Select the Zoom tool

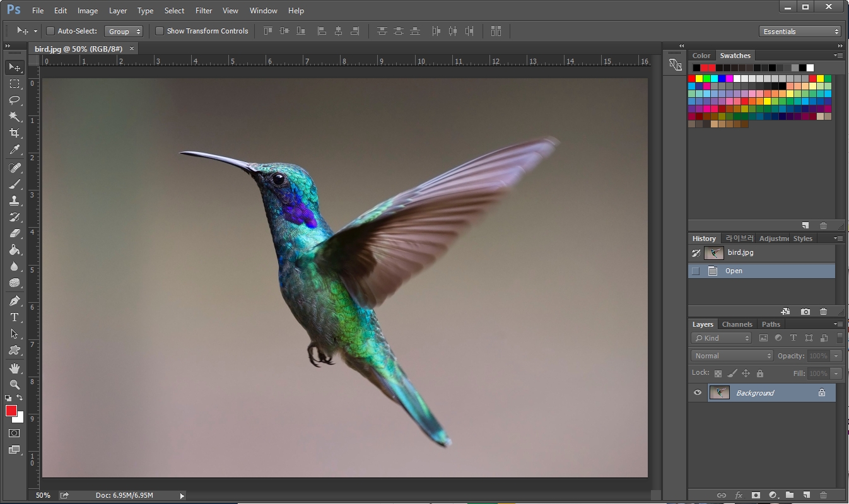click(15, 384)
